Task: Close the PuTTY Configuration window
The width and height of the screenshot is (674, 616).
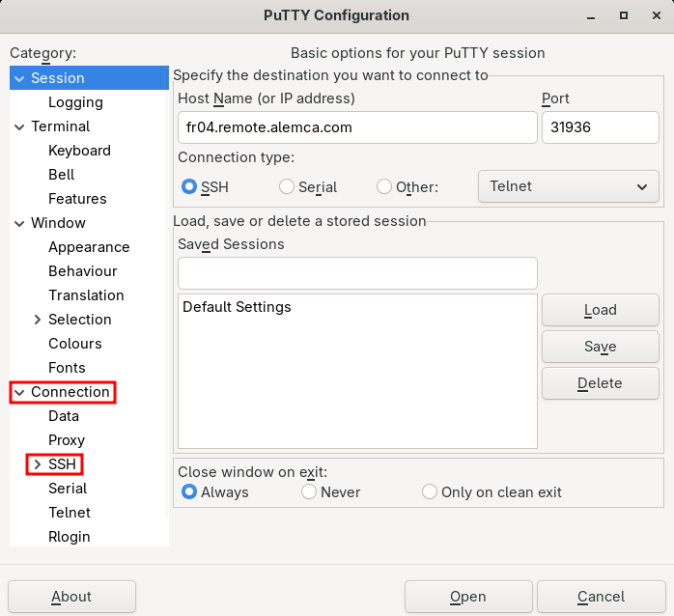Action: (x=656, y=15)
